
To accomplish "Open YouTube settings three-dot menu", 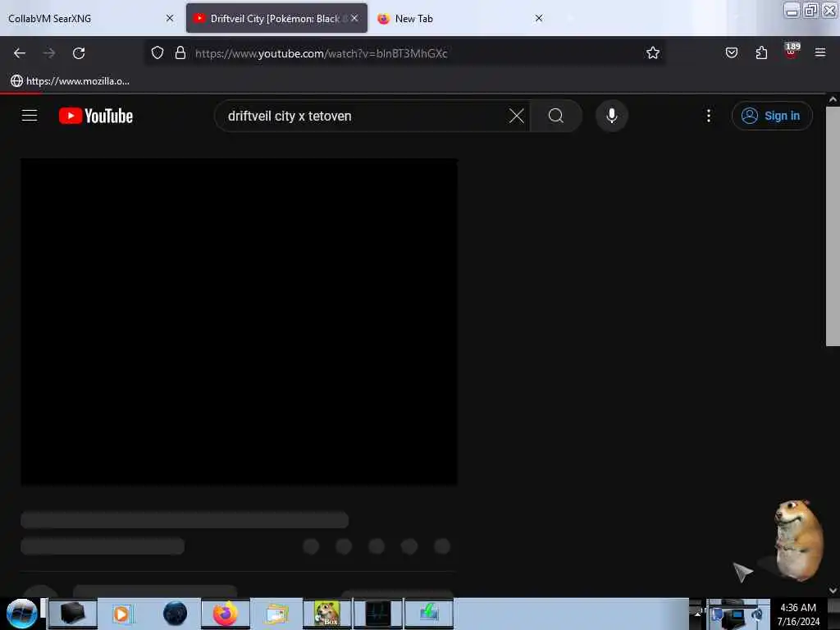I will (x=708, y=116).
